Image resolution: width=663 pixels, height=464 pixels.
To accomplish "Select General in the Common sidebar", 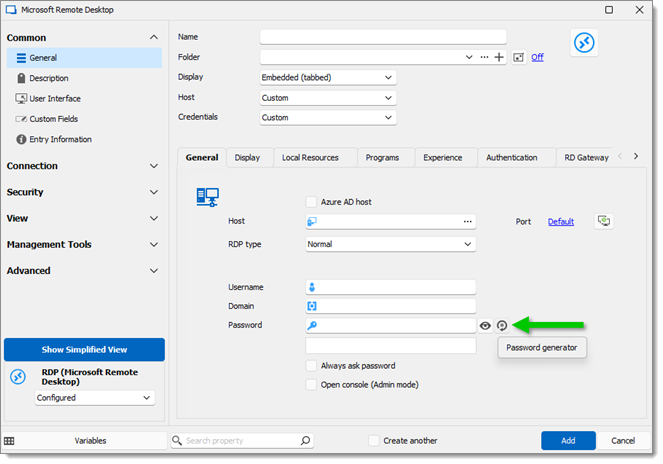I will point(84,58).
